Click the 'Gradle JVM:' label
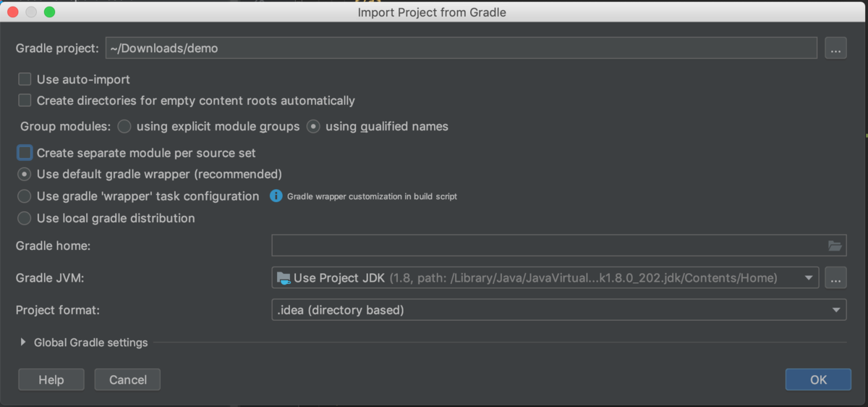 tap(49, 278)
